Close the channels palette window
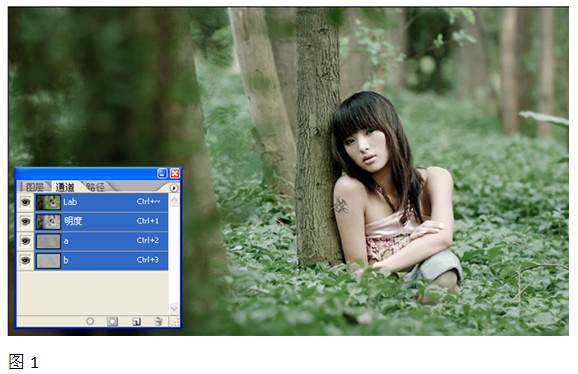The image size is (578, 374). click(175, 173)
